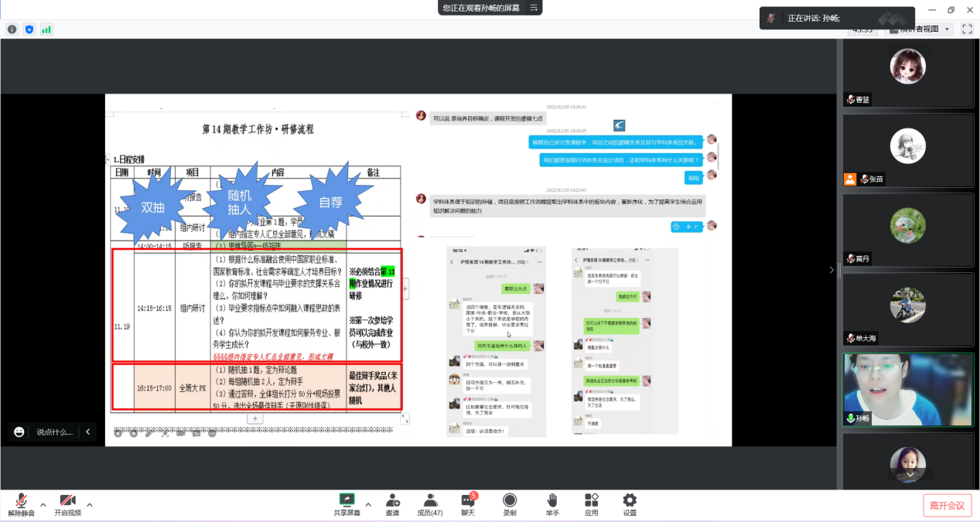This screenshot has height=522, width=980.
Task: Select 孙畅's video thumbnail
Action: click(x=907, y=389)
